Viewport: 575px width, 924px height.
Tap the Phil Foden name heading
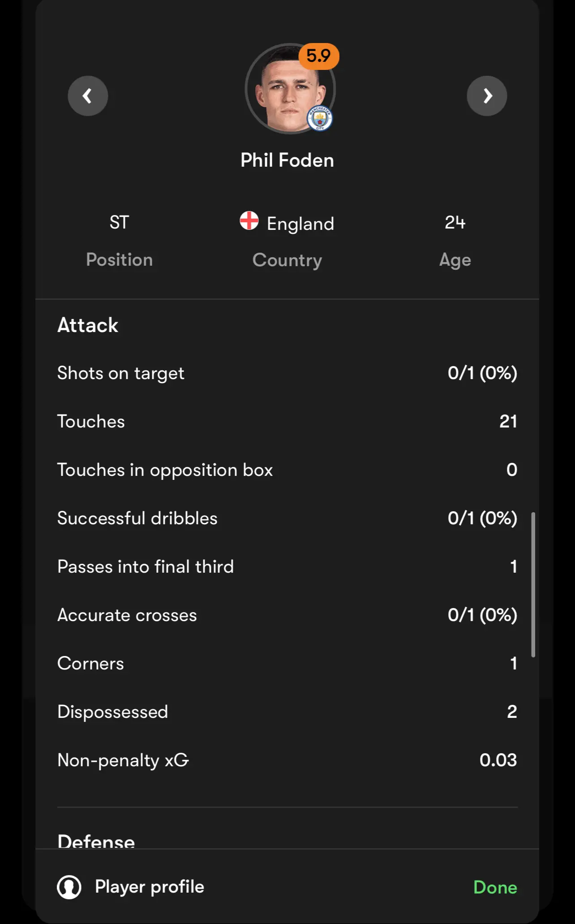click(287, 160)
